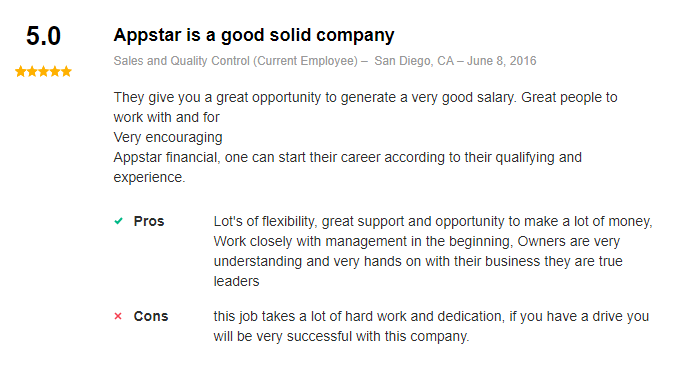This screenshot has width=688, height=374.
Task: Click the review paragraph starting 'They give you'
Action: pos(366,107)
